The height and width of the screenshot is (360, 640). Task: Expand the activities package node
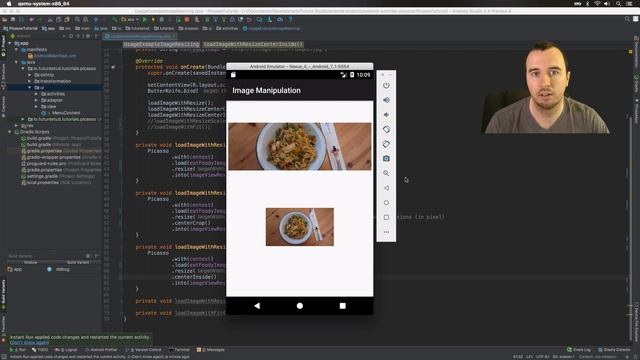36,94
